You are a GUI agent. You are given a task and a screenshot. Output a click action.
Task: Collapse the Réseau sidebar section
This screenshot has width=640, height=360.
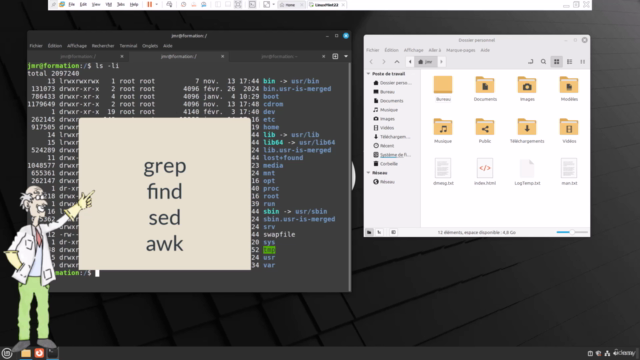(x=369, y=173)
